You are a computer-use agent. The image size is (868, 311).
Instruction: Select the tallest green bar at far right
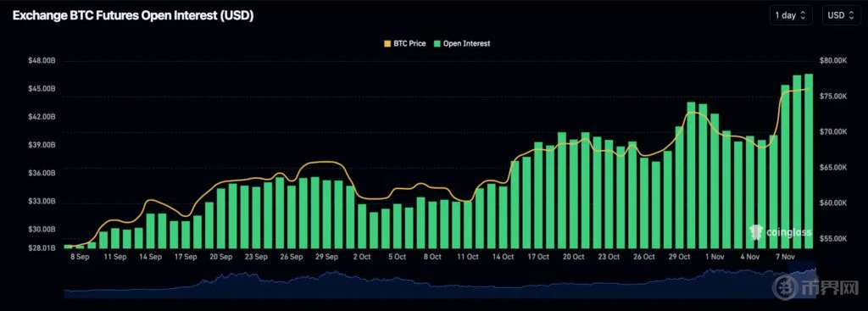809,161
